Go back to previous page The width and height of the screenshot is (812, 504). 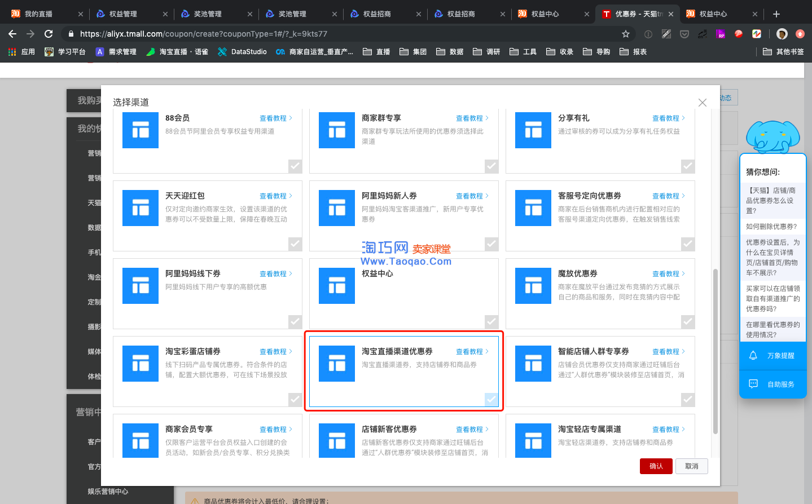click(12, 34)
